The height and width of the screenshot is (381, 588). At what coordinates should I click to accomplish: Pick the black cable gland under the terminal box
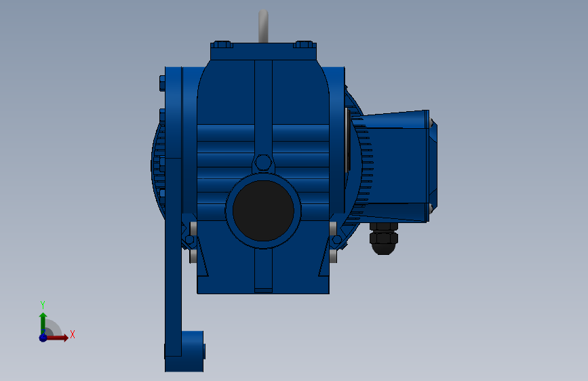click(383, 239)
